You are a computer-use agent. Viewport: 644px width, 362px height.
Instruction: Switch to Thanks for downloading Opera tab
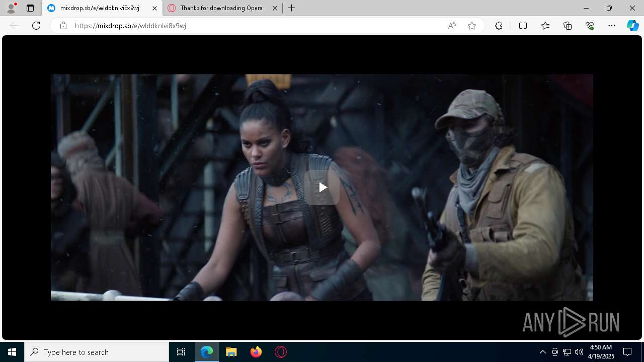[x=222, y=8]
